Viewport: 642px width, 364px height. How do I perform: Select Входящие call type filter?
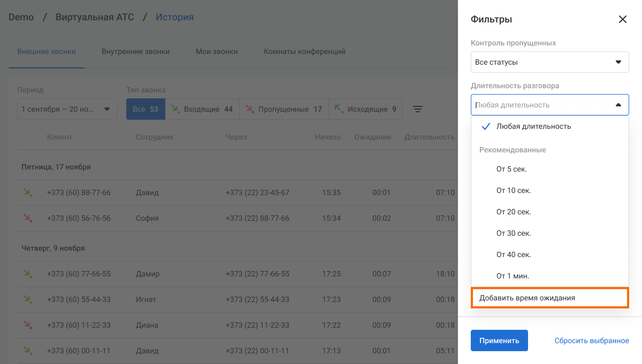point(202,109)
